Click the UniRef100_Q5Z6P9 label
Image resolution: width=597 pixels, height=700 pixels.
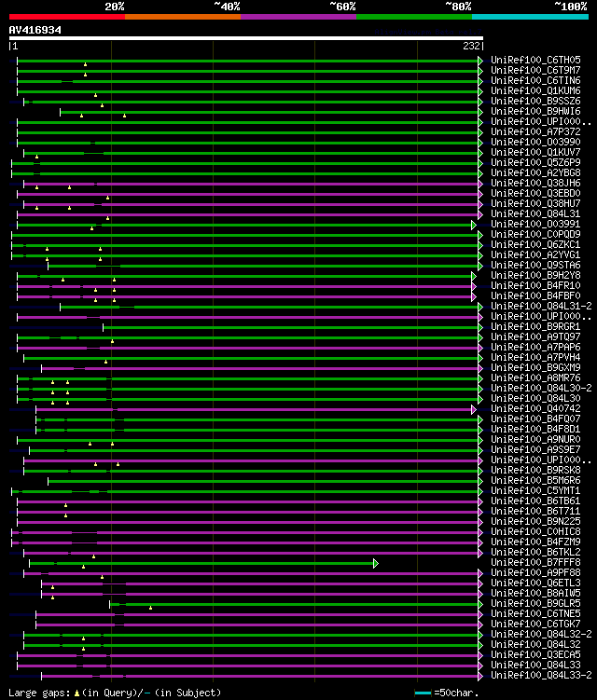pyautogui.click(x=535, y=162)
